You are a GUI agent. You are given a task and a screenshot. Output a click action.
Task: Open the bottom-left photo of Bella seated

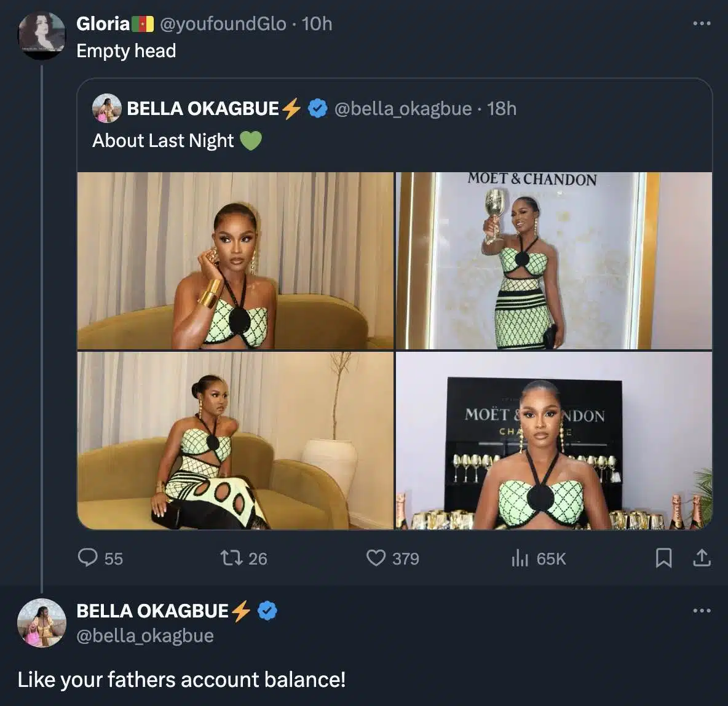coord(237,440)
